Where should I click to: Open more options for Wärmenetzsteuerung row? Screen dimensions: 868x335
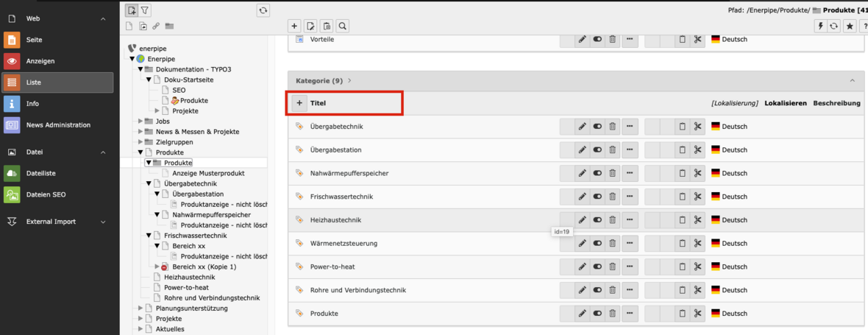pyautogui.click(x=630, y=243)
